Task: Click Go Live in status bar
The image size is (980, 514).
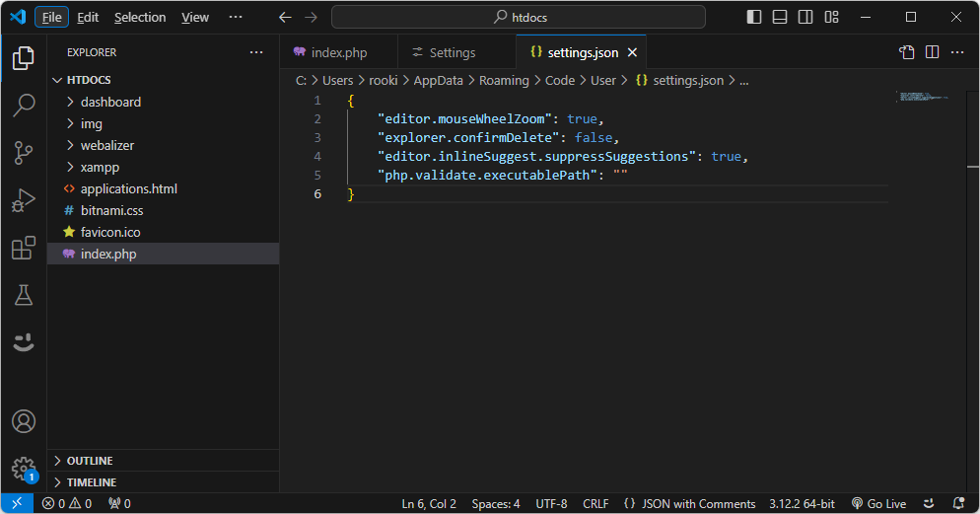Action: point(878,503)
